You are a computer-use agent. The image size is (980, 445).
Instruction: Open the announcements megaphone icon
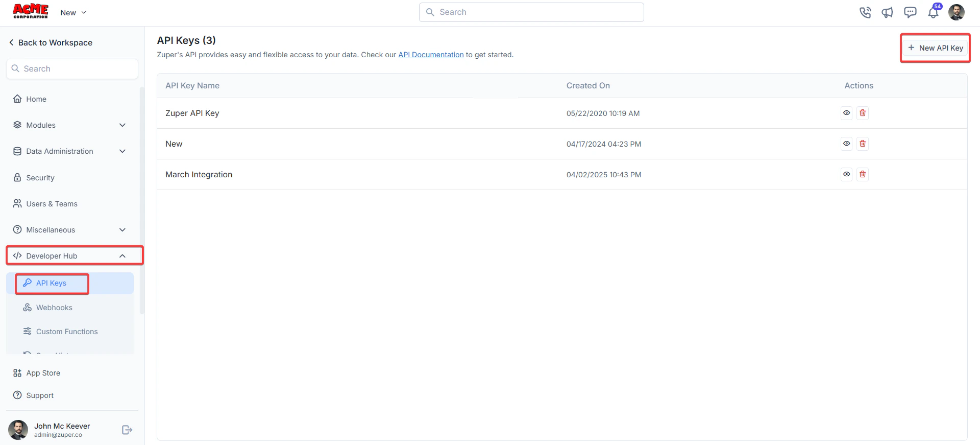pos(888,12)
